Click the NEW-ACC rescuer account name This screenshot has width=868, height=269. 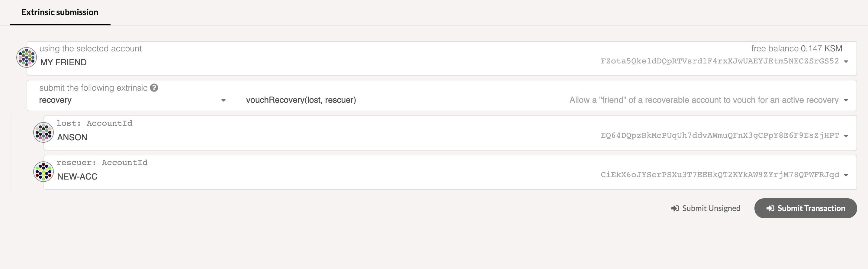click(77, 177)
